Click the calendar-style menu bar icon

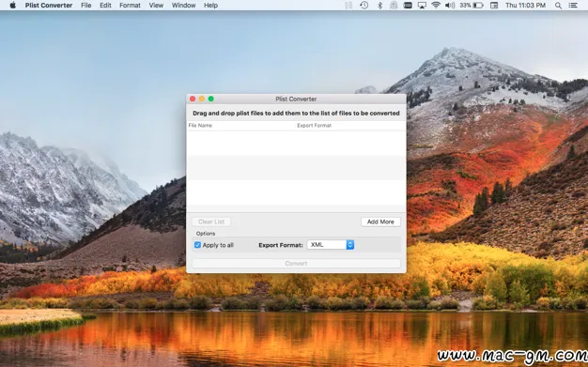coord(494,6)
